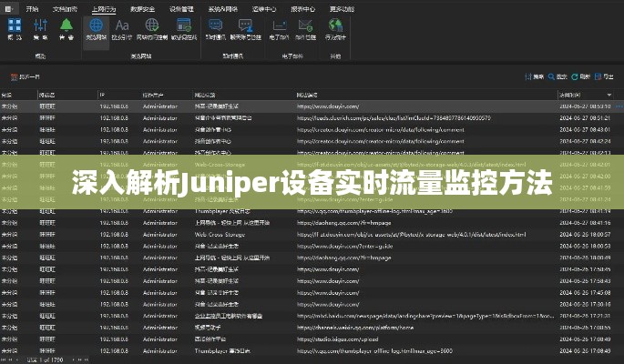Select the row timestamped 2024-06-27 08:43:01
This screenshot has height=364, width=624.
tap(312, 129)
